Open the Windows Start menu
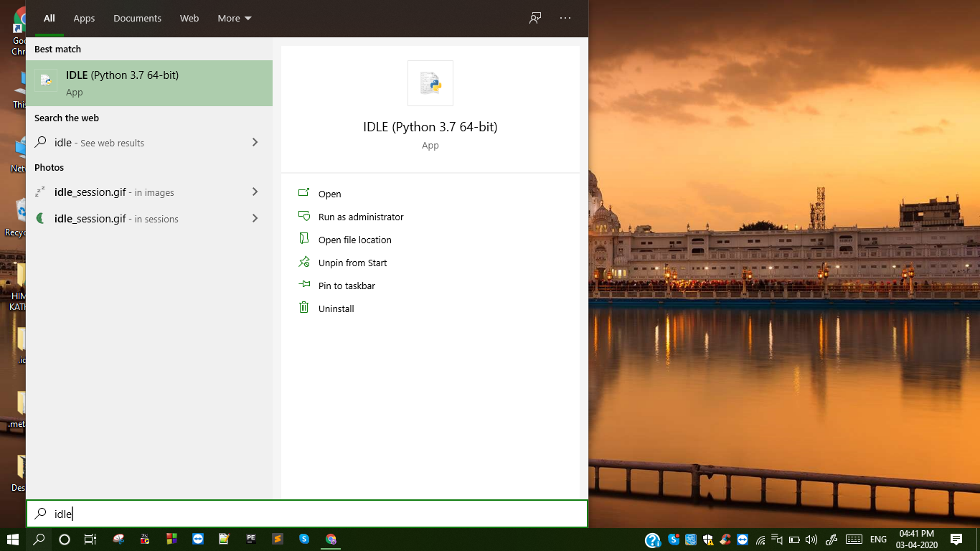The image size is (980, 551). pos(12,539)
